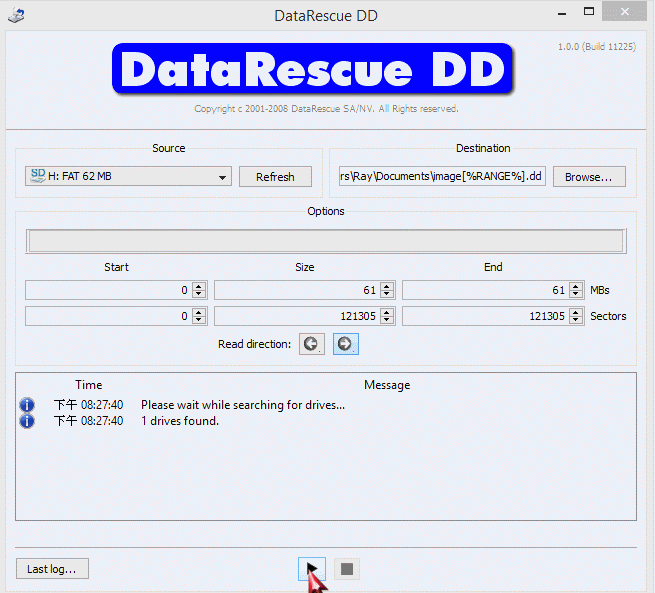Click the Time column header
Viewport: 655px width, 593px height.
point(89,385)
